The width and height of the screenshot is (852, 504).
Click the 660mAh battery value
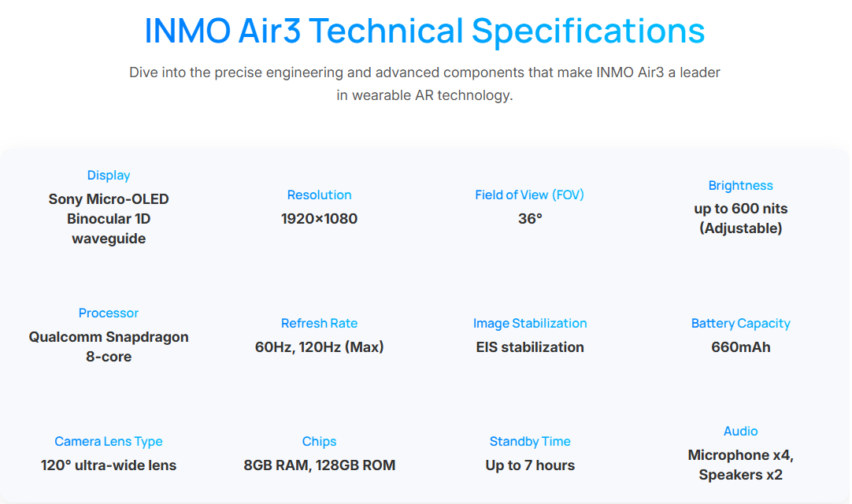(x=740, y=347)
